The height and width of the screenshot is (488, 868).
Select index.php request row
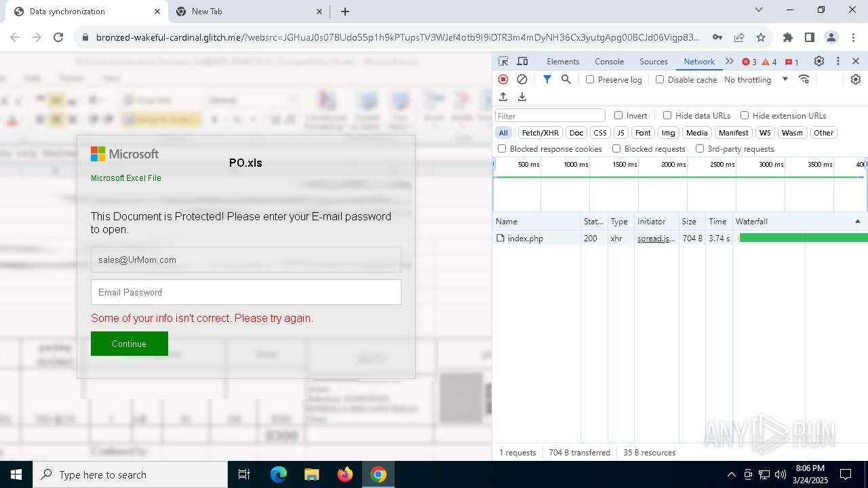point(680,239)
